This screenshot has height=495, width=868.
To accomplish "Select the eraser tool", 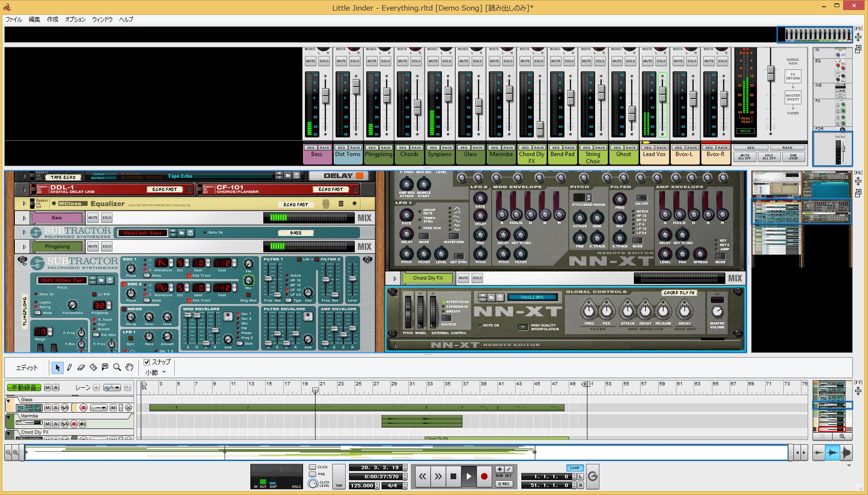I will click(x=81, y=368).
